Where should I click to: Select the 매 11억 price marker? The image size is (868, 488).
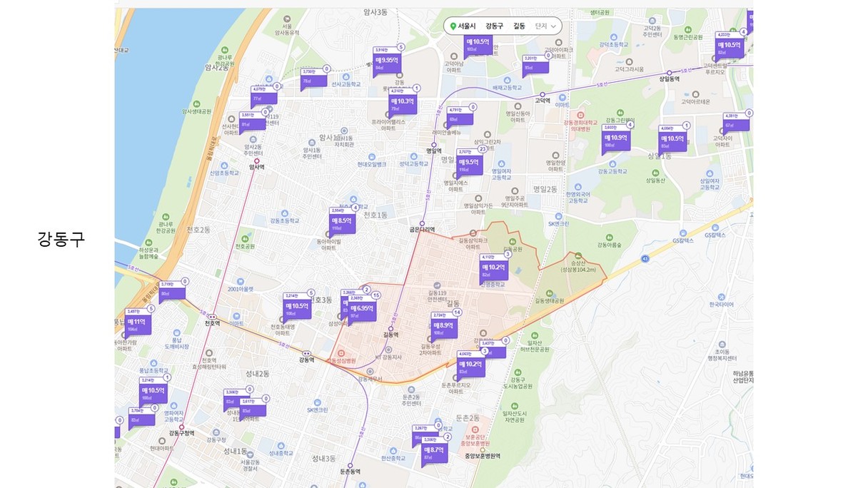click(137, 324)
